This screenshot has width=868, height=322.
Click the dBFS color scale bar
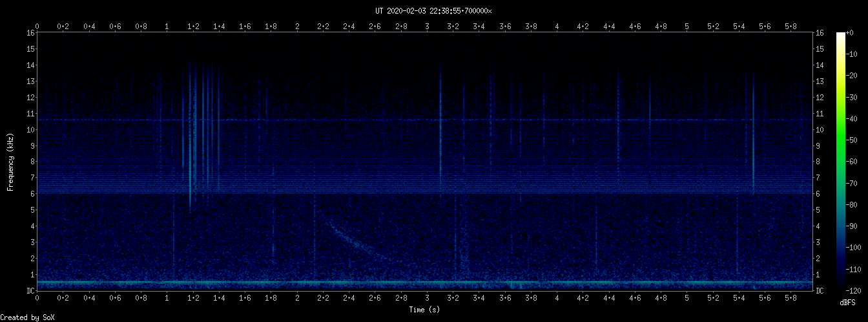(840, 162)
